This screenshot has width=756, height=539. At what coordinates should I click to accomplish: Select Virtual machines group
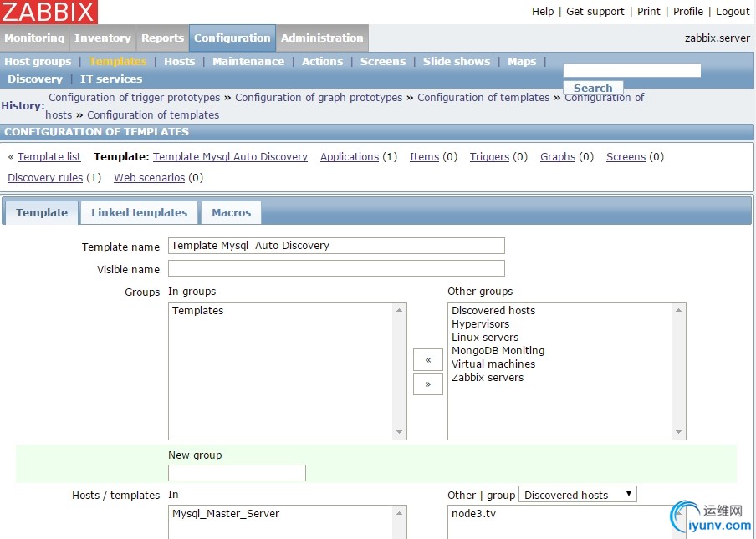(x=493, y=364)
